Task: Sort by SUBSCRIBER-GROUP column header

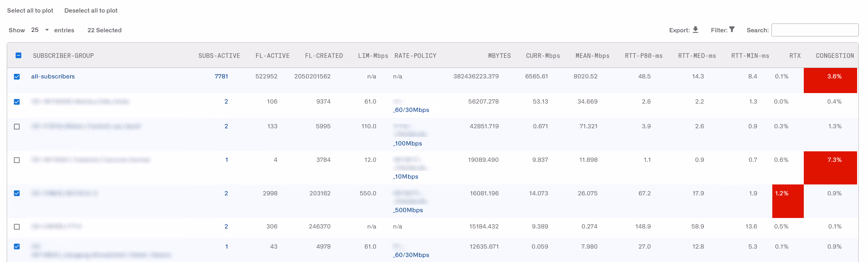Action: [63, 56]
